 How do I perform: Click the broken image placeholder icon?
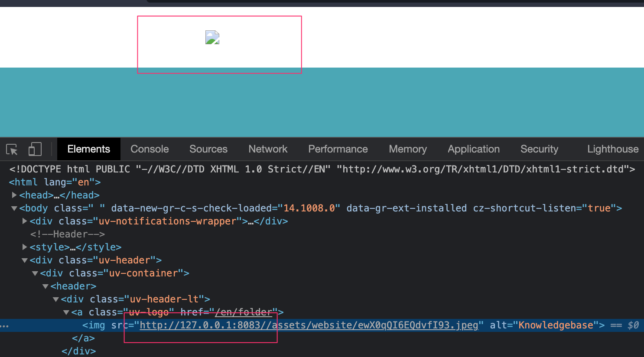pos(212,38)
